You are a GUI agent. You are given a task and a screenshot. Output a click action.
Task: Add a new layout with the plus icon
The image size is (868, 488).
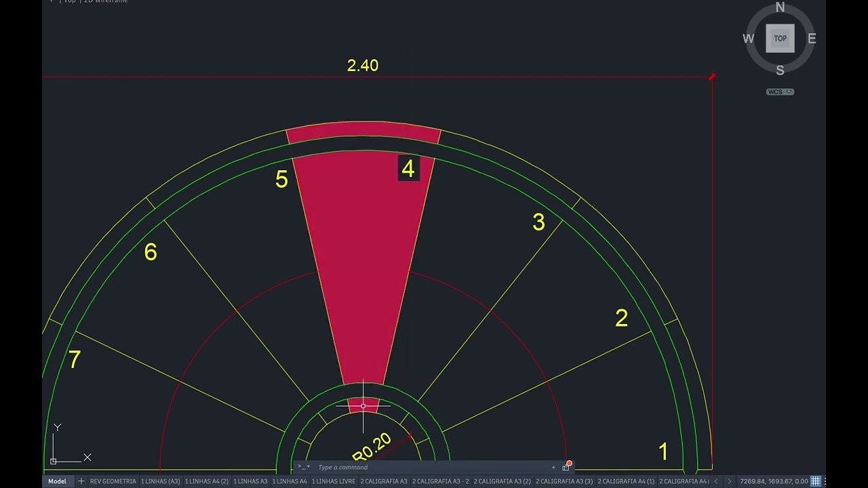(81, 481)
